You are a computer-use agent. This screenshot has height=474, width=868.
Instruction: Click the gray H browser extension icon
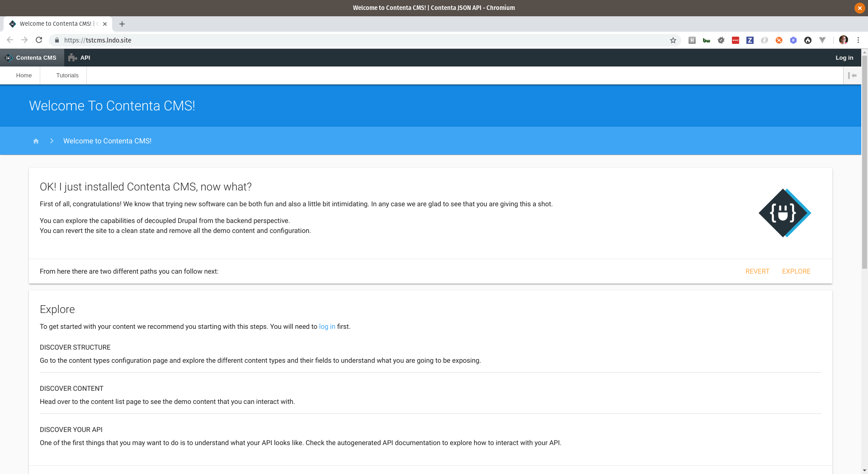tap(692, 40)
